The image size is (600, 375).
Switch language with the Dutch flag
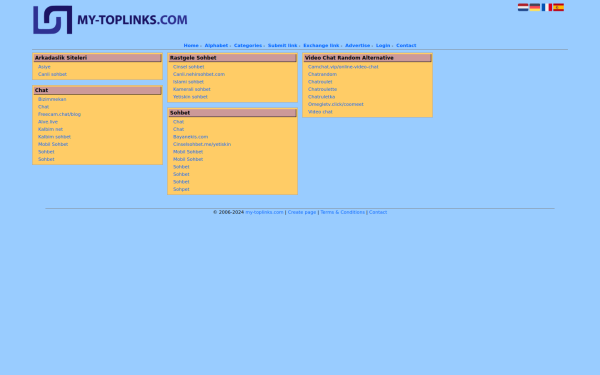(523, 7)
